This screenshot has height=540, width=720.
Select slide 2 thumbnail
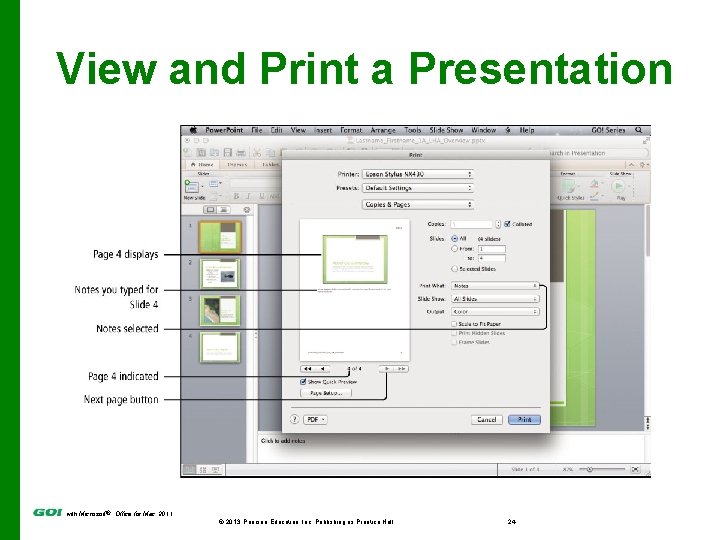(220, 273)
